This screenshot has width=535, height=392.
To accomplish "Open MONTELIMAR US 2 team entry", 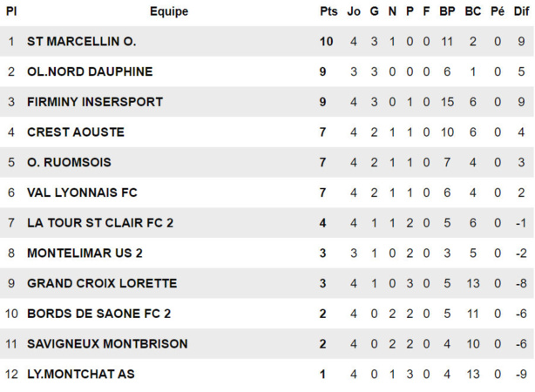I will pos(85,253).
